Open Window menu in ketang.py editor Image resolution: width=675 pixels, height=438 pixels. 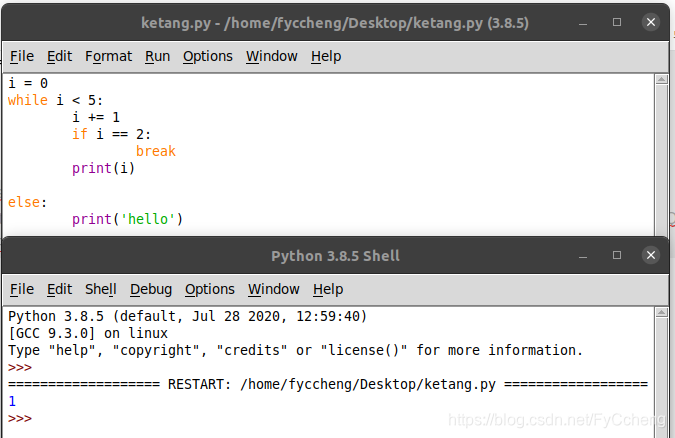(272, 56)
